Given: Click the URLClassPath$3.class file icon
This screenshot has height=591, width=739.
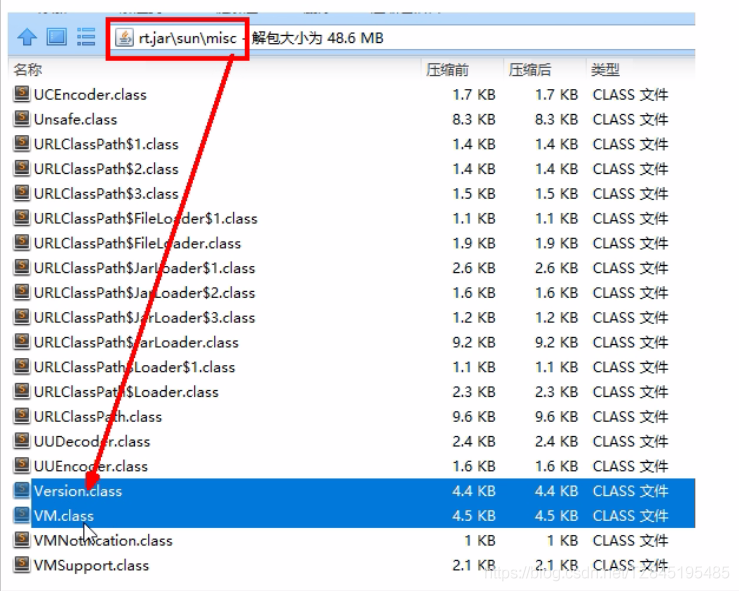Looking at the screenshot, I should [21, 193].
